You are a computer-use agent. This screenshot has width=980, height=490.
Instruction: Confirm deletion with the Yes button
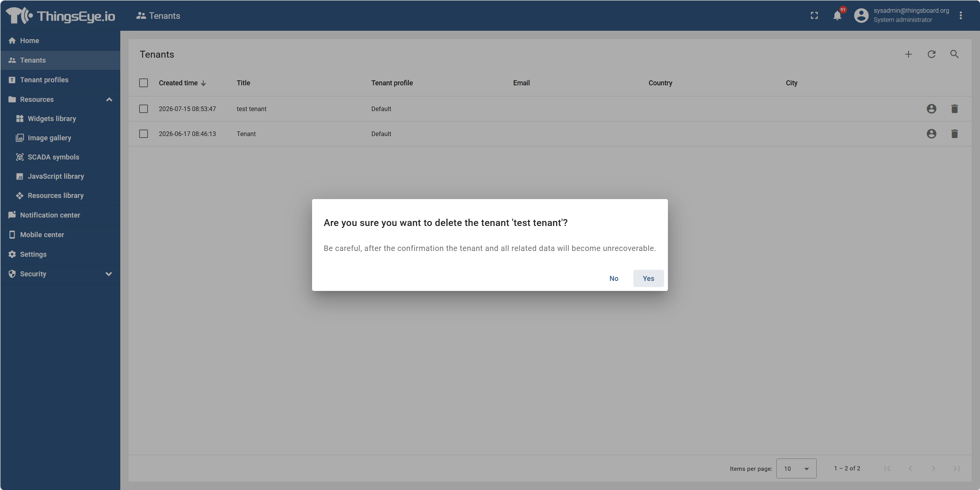pos(648,278)
